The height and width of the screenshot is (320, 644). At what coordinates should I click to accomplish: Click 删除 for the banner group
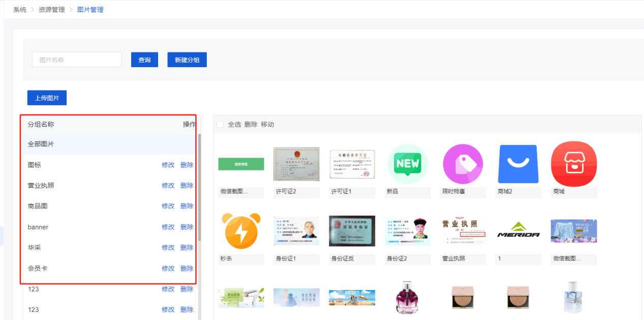click(x=187, y=227)
